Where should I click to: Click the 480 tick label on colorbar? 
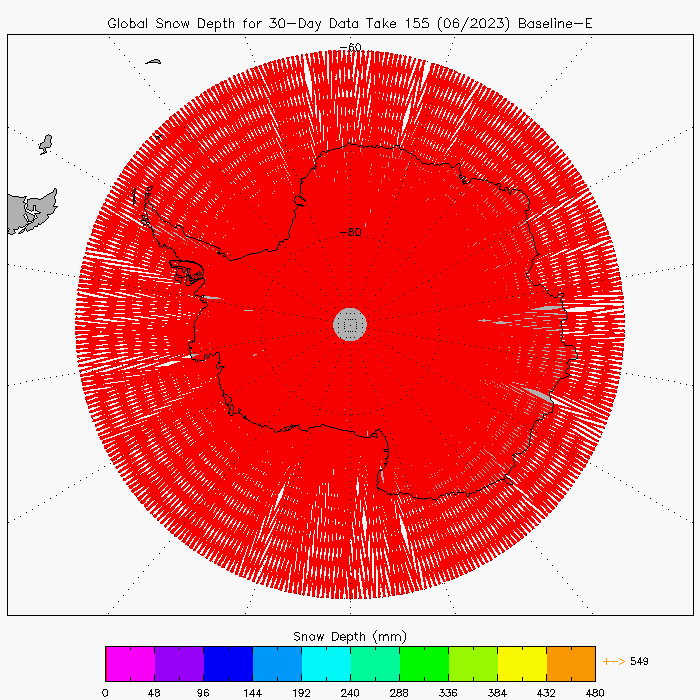(x=595, y=690)
